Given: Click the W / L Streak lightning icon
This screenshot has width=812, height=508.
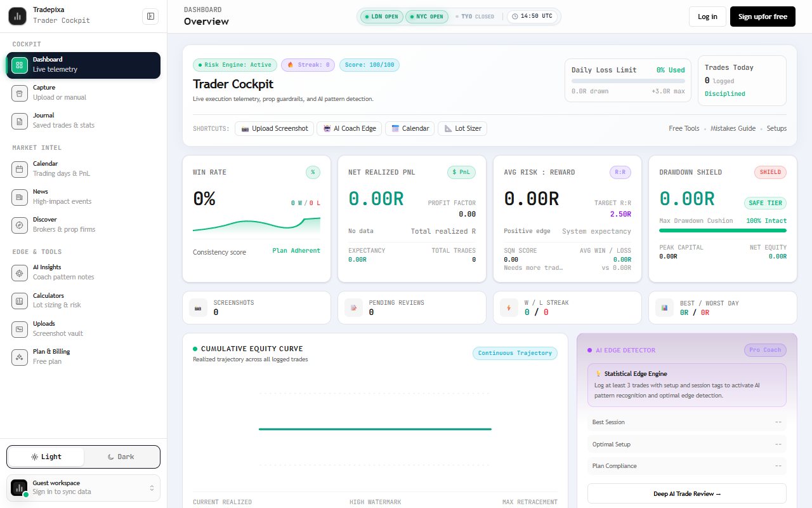Looking at the screenshot, I should pos(509,308).
